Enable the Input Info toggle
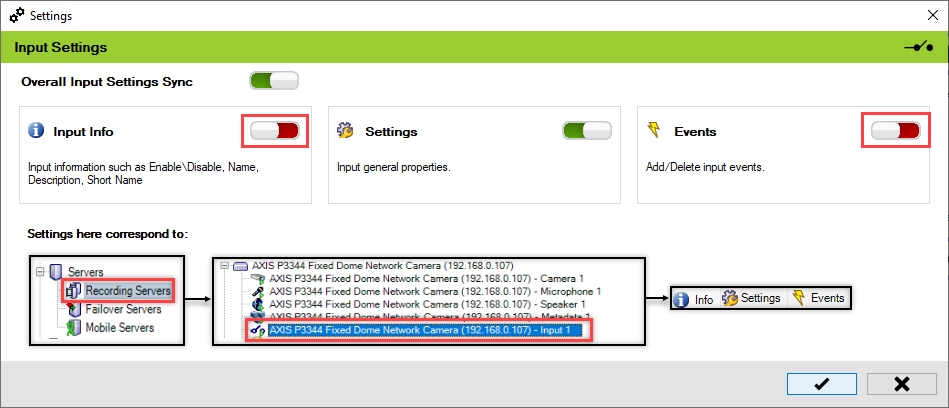 pos(274,131)
